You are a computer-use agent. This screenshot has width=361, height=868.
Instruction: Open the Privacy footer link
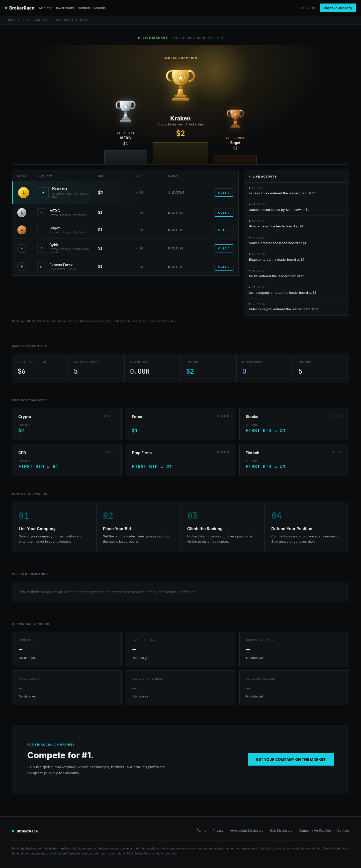pyautogui.click(x=218, y=831)
